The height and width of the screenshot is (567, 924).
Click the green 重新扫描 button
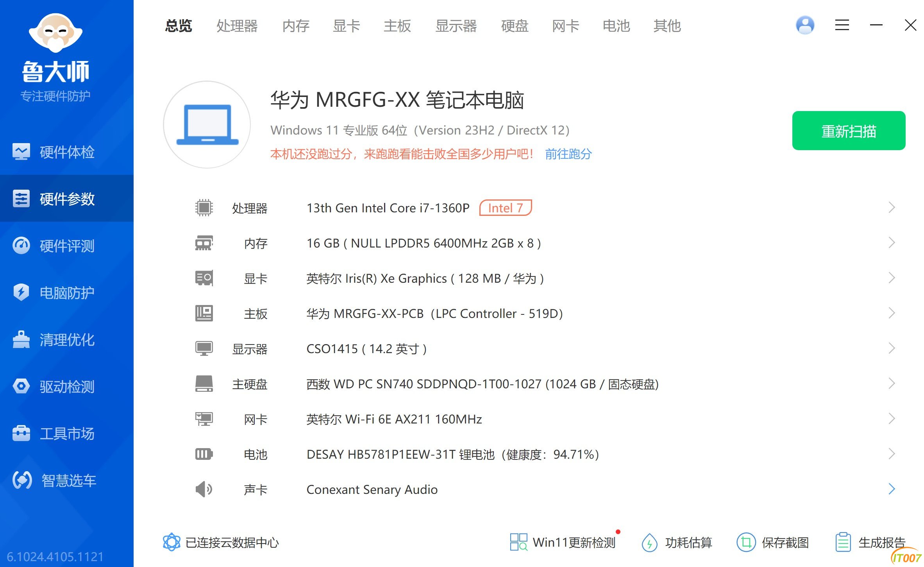[849, 131]
